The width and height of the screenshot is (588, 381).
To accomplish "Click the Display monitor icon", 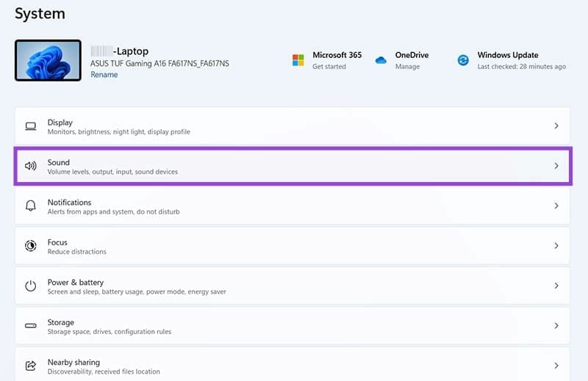I will (31, 126).
